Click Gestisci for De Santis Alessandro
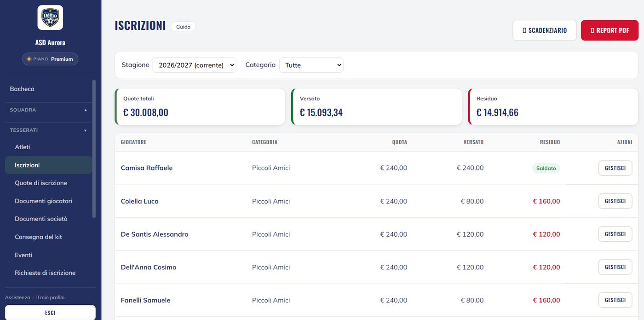Screen dimensions: 644x320 coord(615,234)
